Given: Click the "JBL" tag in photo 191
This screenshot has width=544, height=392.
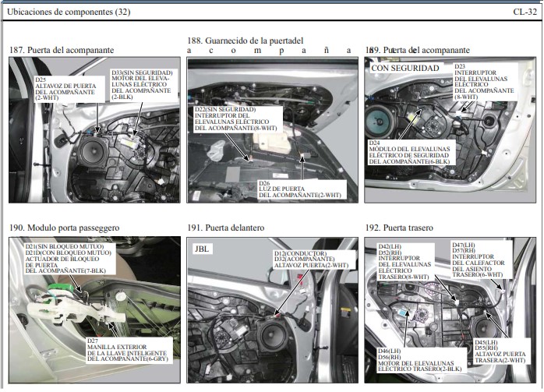Looking at the screenshot, I should tap(202, 249).
